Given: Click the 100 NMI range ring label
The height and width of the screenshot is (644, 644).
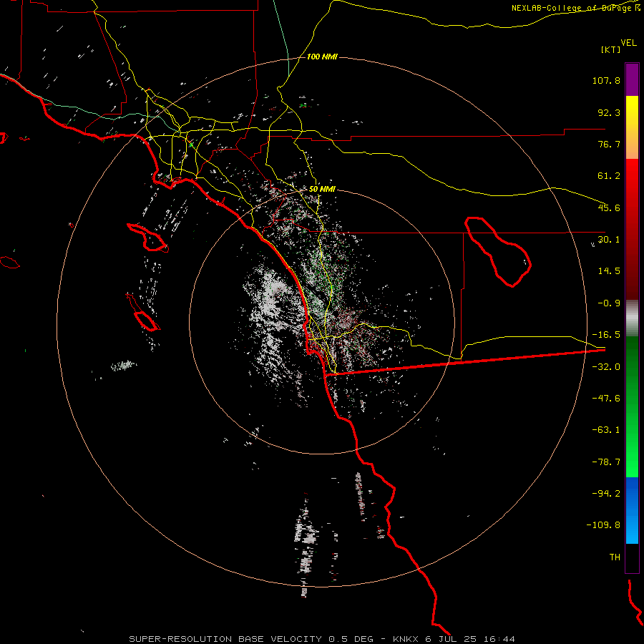Looking at the screenshot, I should tap(322, 57).
